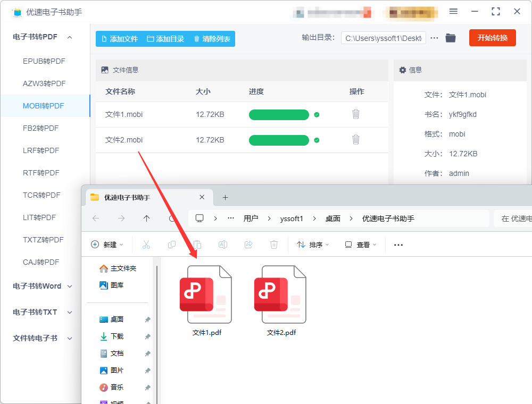The height and width of the screenshot is (404, 532).
Task: Click the Explorer back arrow
Action: (96, 218)
